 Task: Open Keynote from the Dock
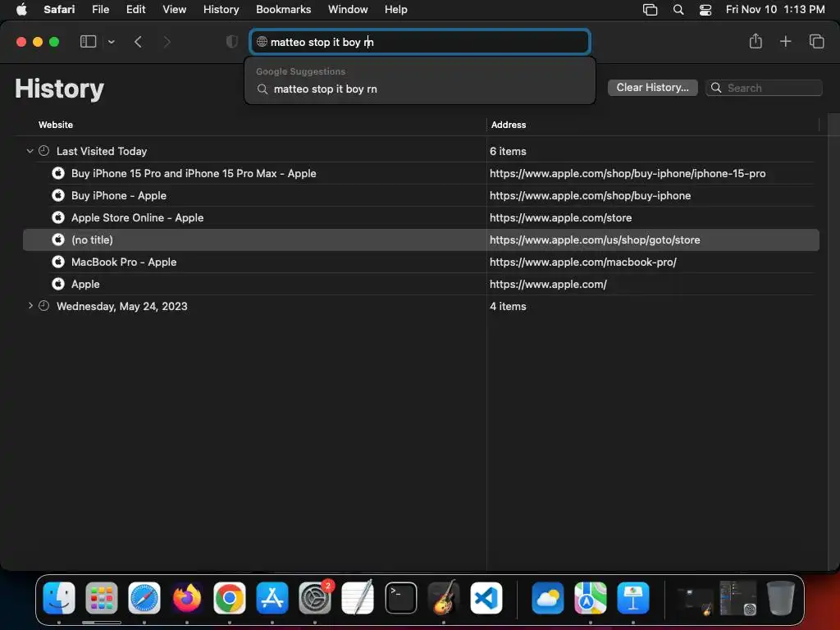(x=633, y=597)
